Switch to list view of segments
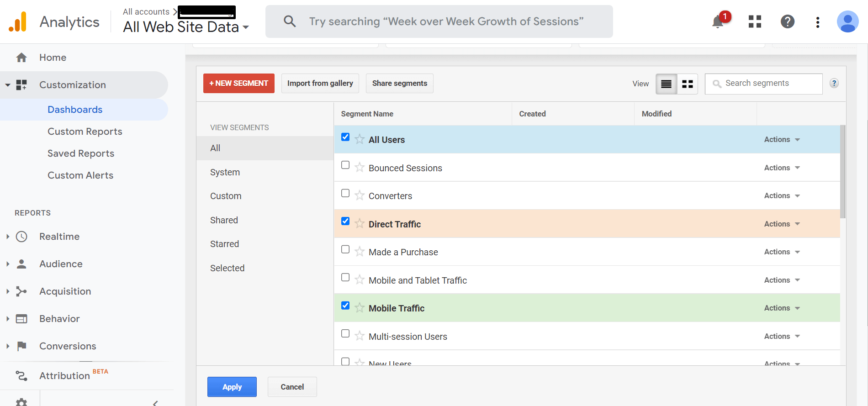The height and width of the screenshot is (406, 868). pyautogui.click(x=667, y=84)
